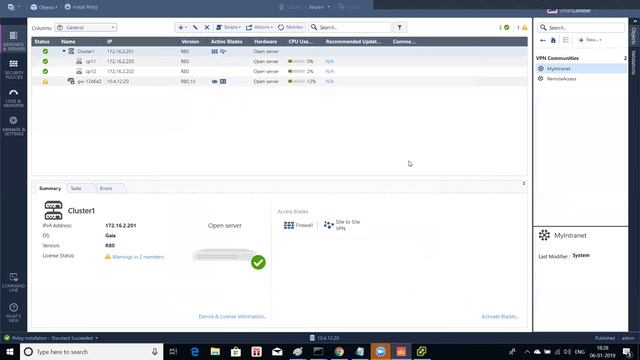Open the Session dropdown menu
The image size is (640, 360).
[x=319, y=7]
